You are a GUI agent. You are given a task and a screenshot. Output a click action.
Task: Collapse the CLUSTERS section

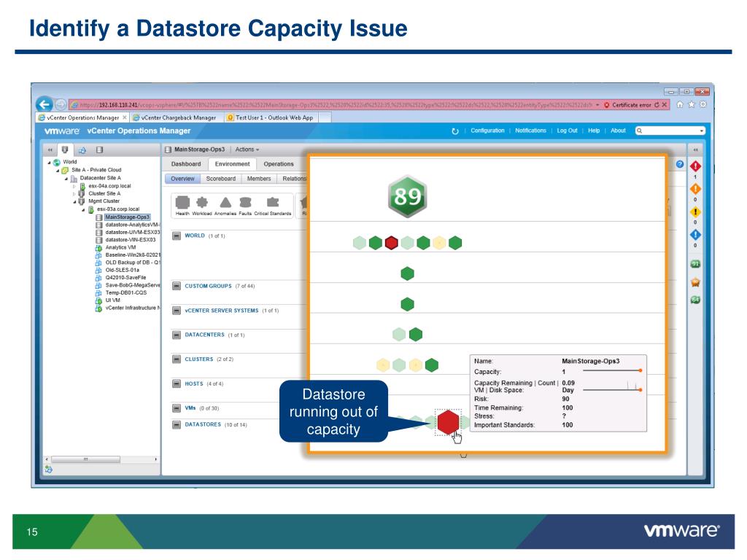(177, 359)
